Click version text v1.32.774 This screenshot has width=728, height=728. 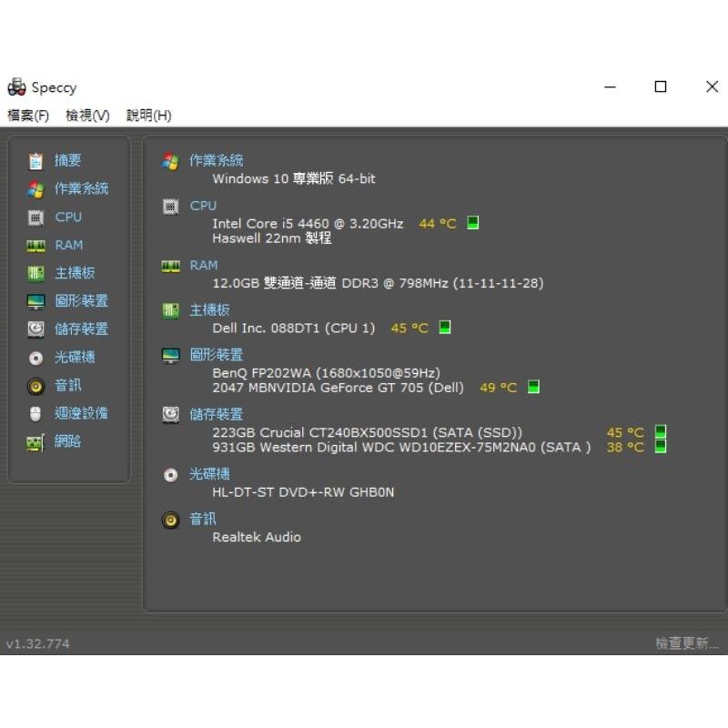(x=37, y=644)
